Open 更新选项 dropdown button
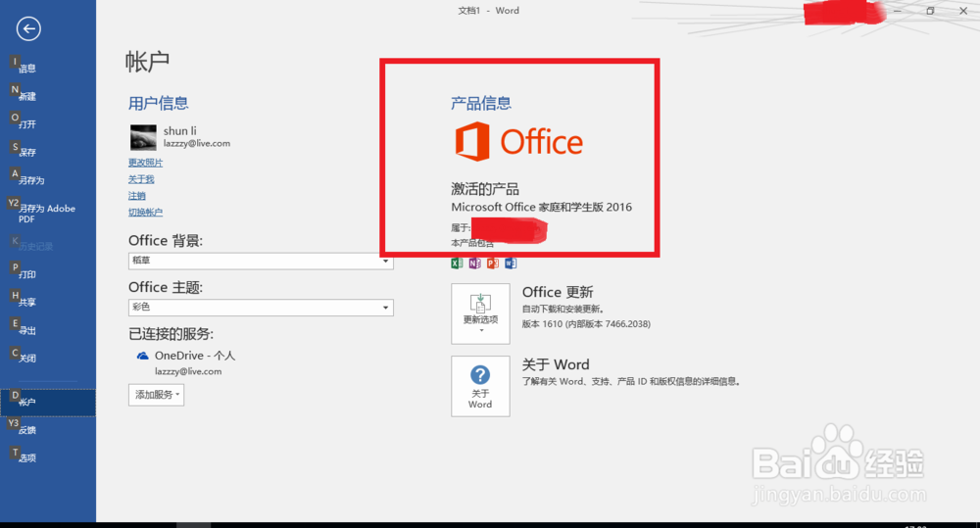The image size is (980, 528). [480, 313]
